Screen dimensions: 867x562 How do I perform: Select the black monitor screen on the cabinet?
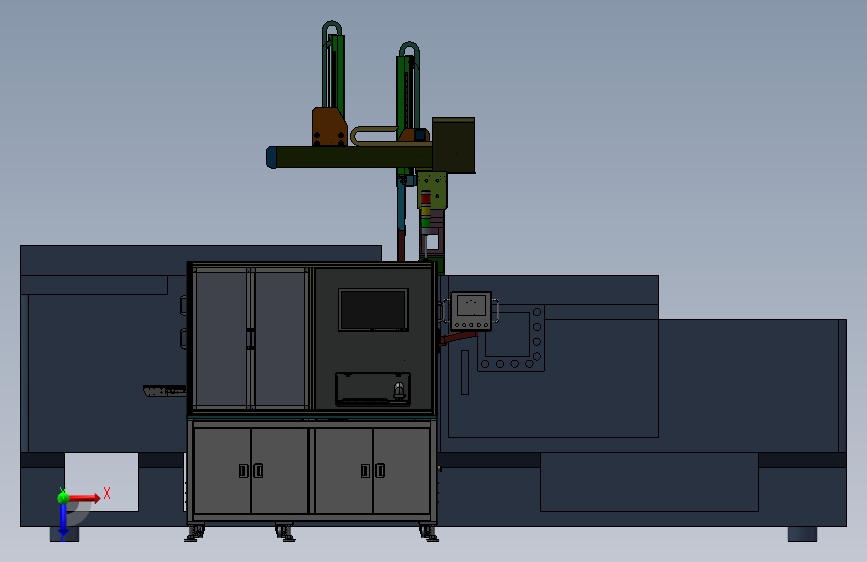373,310
